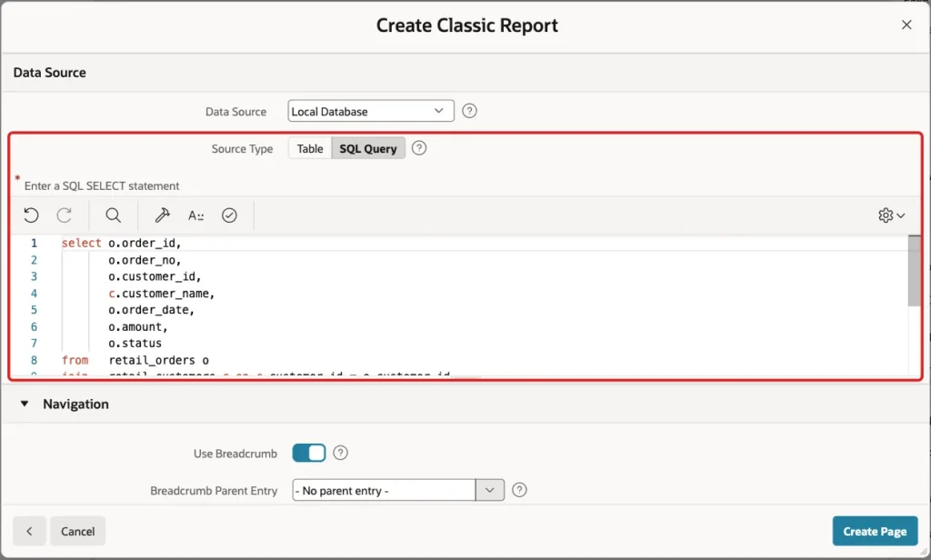Click the 'Use Breadcrumb' label
Viewport: 931px width, 560px height.
(235, 454)
